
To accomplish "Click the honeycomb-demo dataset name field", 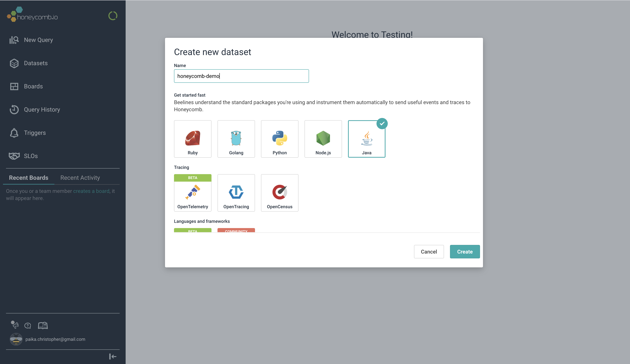I will [241, 76].
